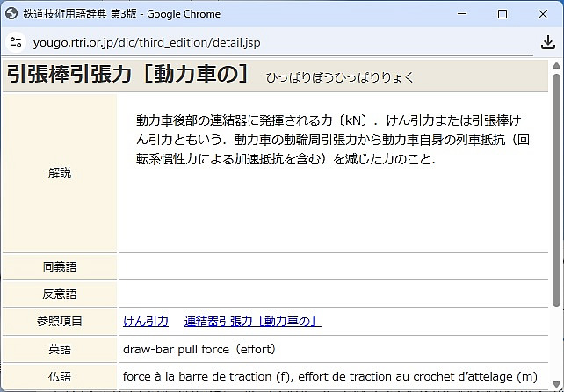Minimize the Chrome popup window
The width and height of the screenshot is (564, 392).
coord(461,14)
